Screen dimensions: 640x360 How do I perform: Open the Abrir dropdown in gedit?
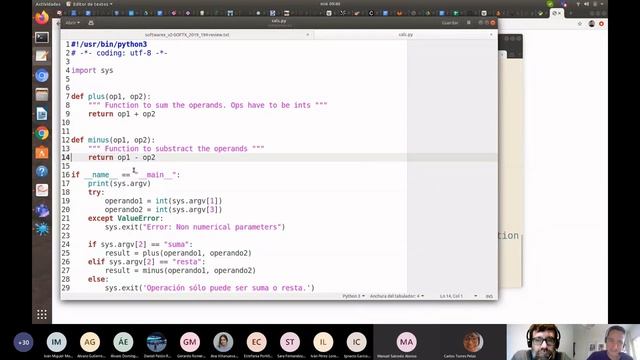[72, 23]
